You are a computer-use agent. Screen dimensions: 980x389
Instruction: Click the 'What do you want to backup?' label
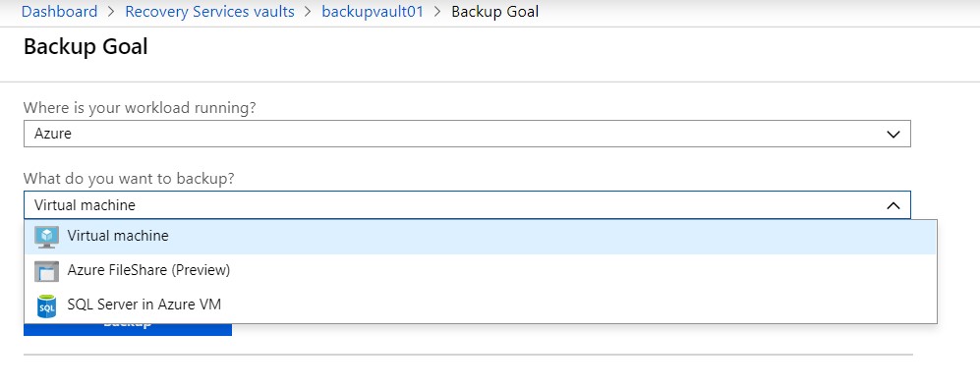(x=129, y=179)
